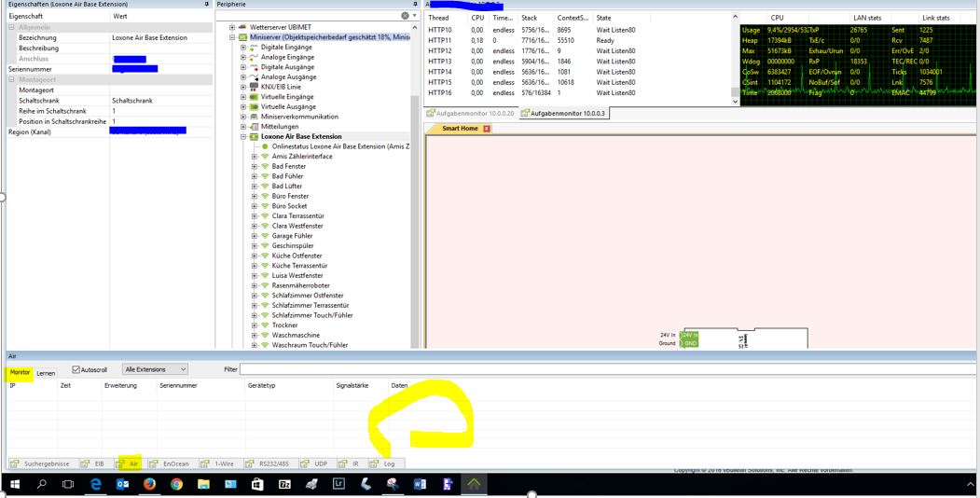The image size is (980, 498).
Task: Switch to Aufgabenmonitor 10.0.0.20 tab
Action: click(x=471, y=113)
